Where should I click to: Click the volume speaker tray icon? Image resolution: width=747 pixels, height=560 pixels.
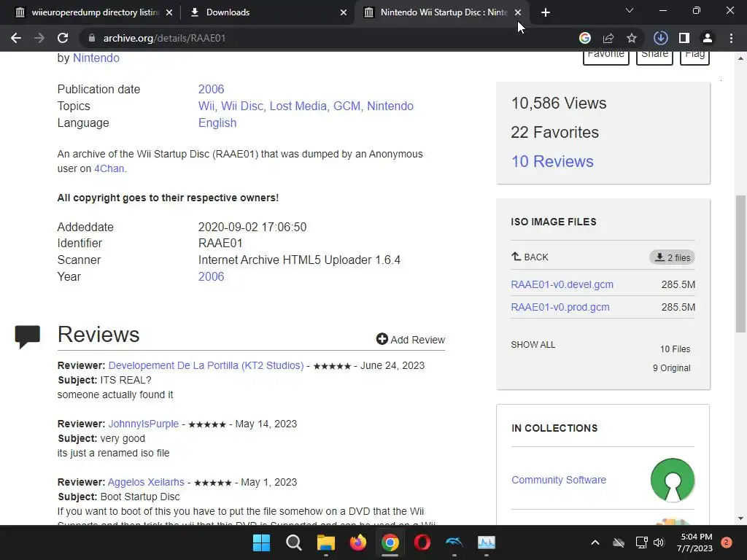click(659, 542)
